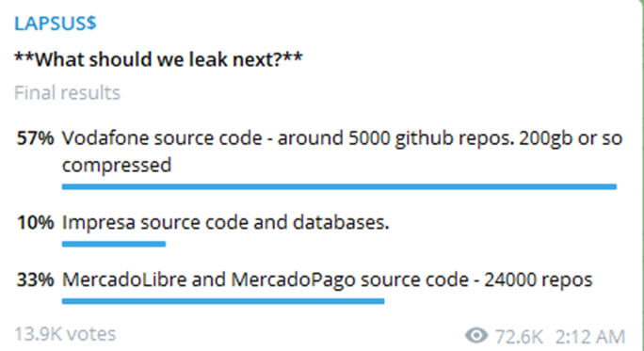Image resolution: width=644 pixels, height=351 pixels.
Task: Click the poll question What should we leak next
Action: [x=158, y=59]
